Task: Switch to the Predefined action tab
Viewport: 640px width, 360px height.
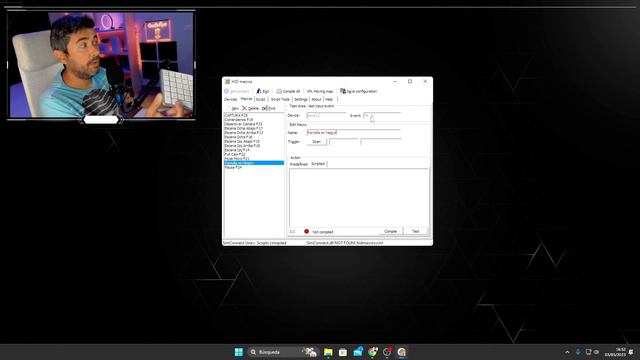Action: pyautogui.click(x=298, y=164)
